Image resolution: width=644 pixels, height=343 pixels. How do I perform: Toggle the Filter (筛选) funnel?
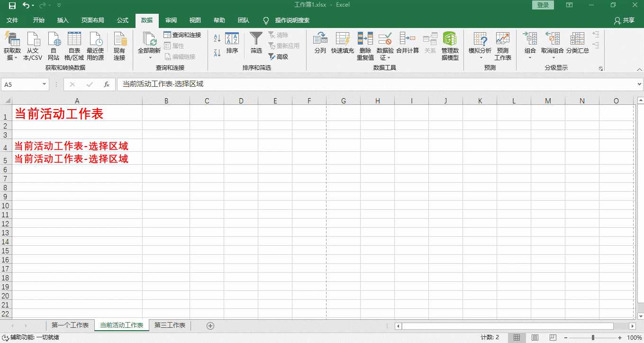[256, 43]
